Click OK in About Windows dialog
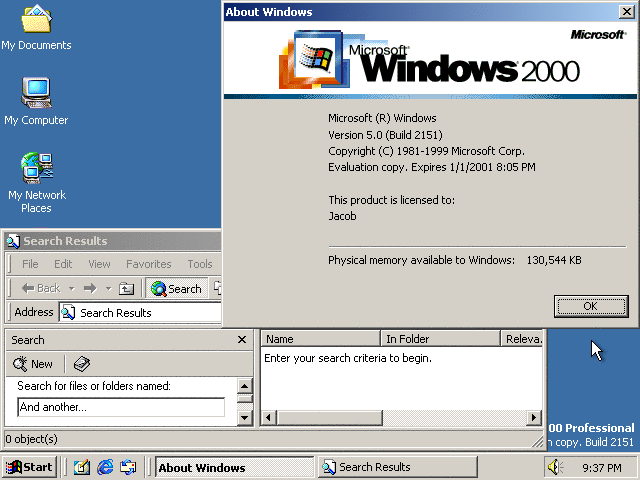The height and width of the screenshot is (480, 640). tap(591, 306)
